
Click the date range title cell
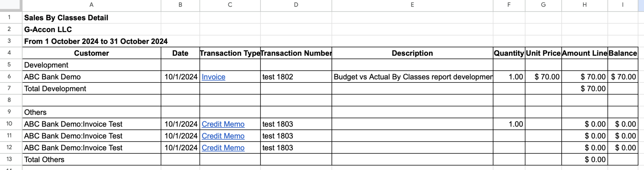click(x=96, y=42)
